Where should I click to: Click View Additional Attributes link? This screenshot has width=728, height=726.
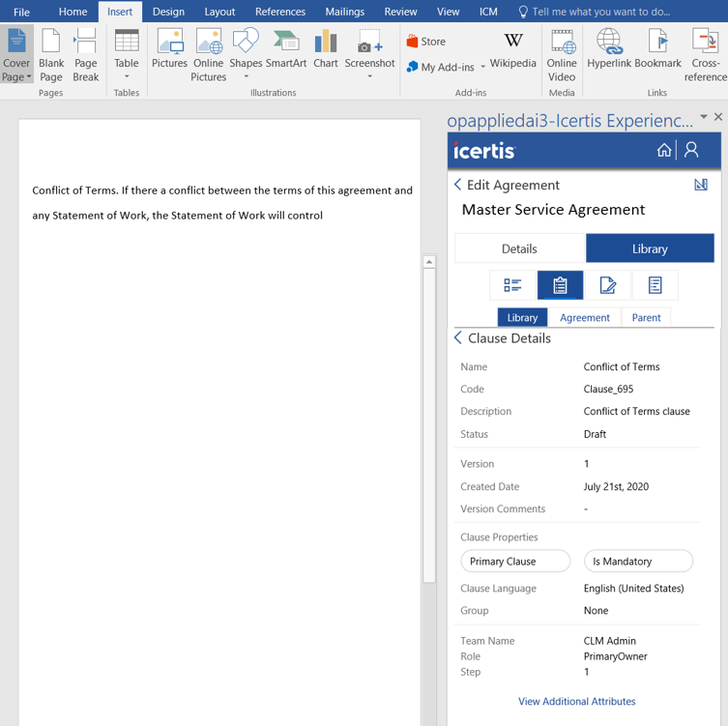[576, 702]
